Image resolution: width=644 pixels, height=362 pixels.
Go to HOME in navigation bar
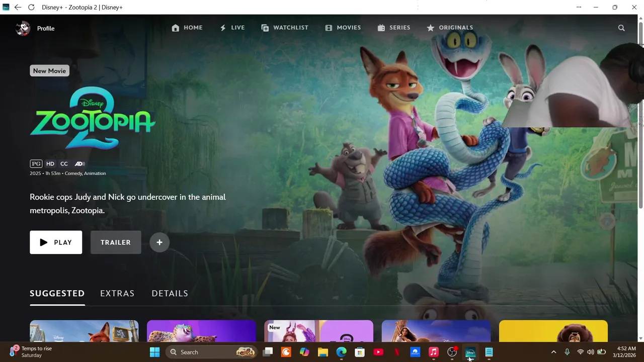187,28
